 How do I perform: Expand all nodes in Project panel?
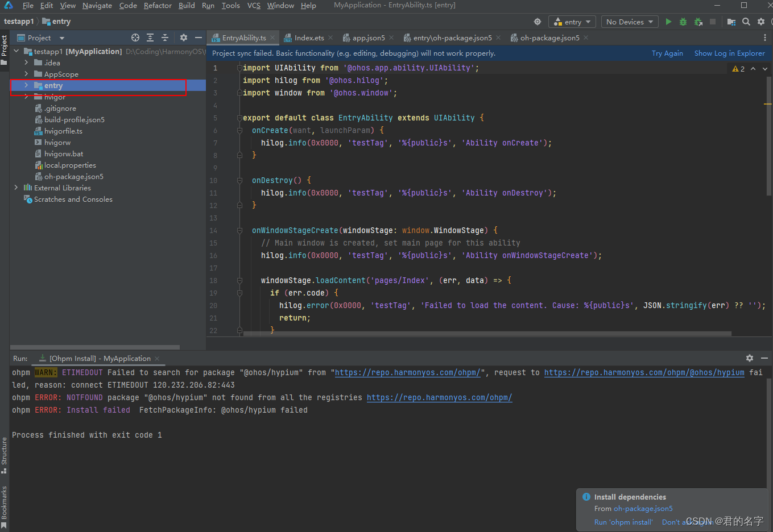pos(150,38)
